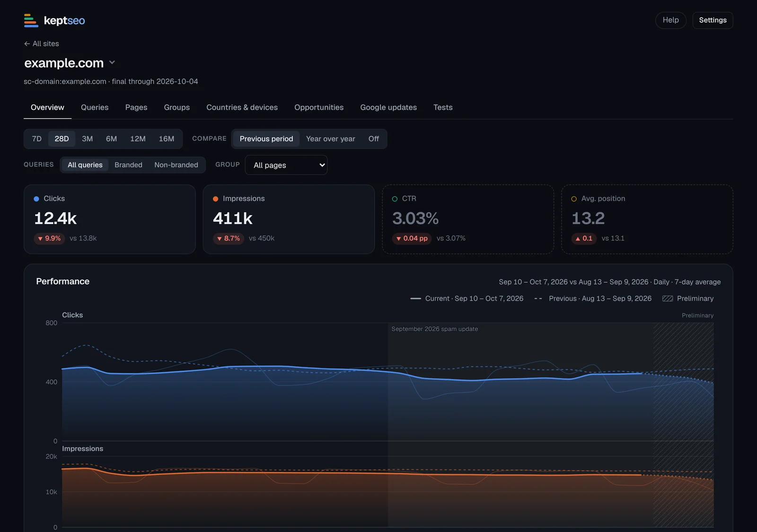Enable the Avg. position metric card
Image resolution: width=757 pixels, height=532 pixels.
click(x=647, y=219)
